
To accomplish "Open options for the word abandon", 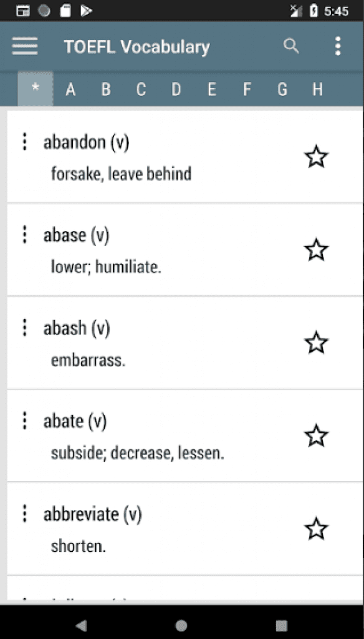I will (x=24, y=142).
